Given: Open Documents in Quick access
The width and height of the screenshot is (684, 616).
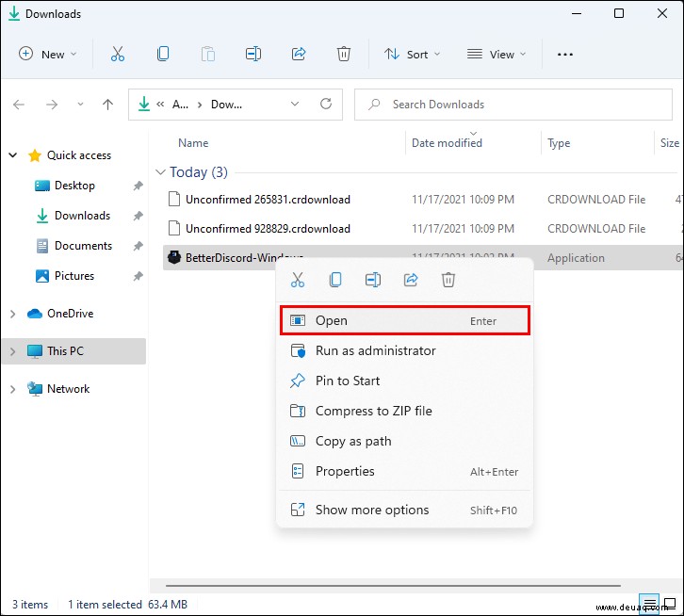Looking at the screenshot, I should 83,246.
